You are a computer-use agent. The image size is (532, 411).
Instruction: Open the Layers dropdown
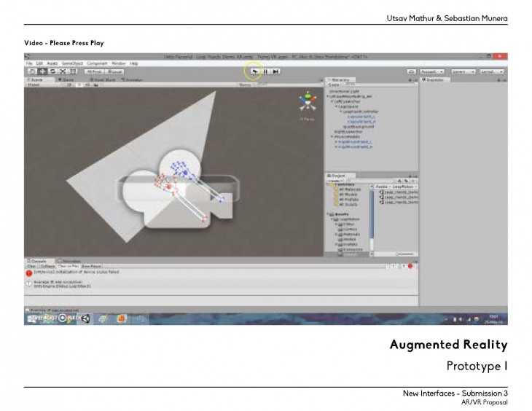tap(463, 71)
